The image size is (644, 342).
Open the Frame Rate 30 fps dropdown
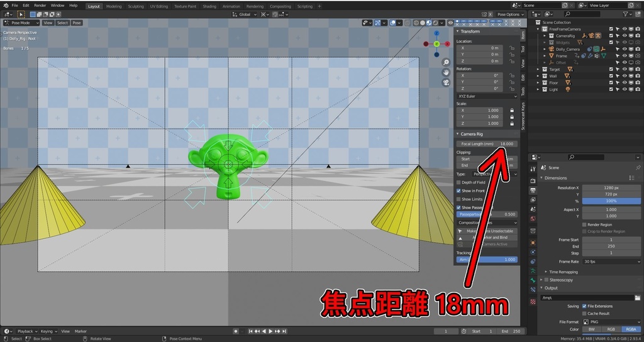611,262
